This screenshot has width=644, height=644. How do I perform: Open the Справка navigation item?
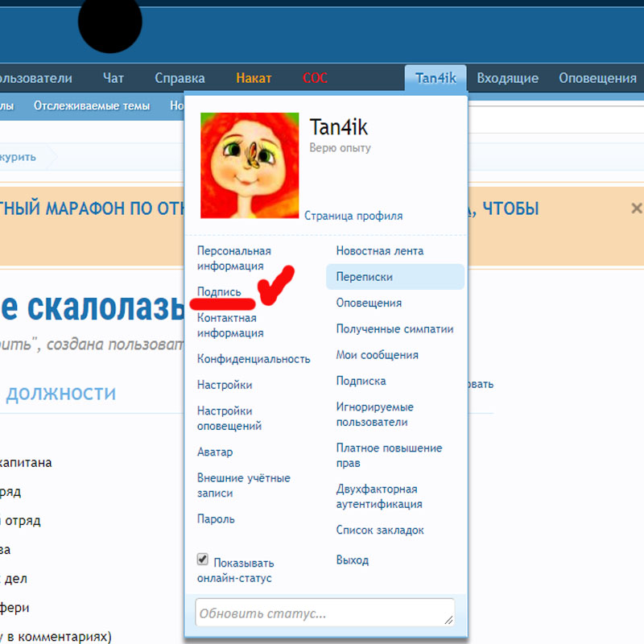[180, 78]
